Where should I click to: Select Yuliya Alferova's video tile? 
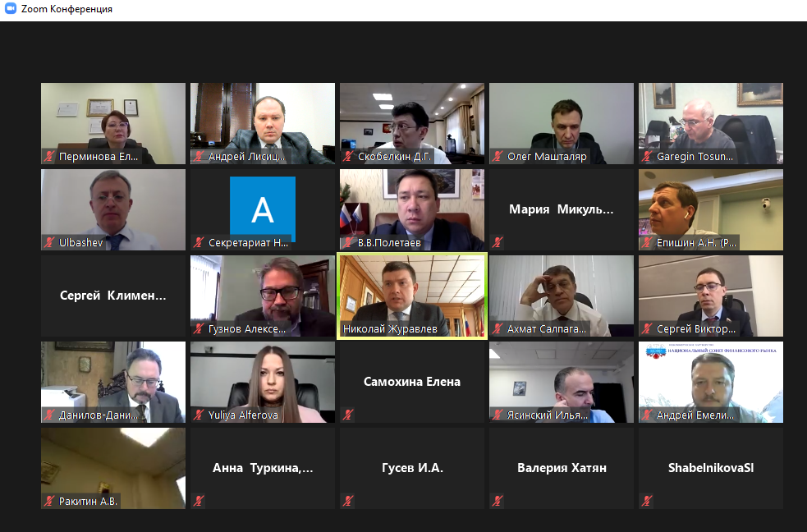(x=263, y=383)
